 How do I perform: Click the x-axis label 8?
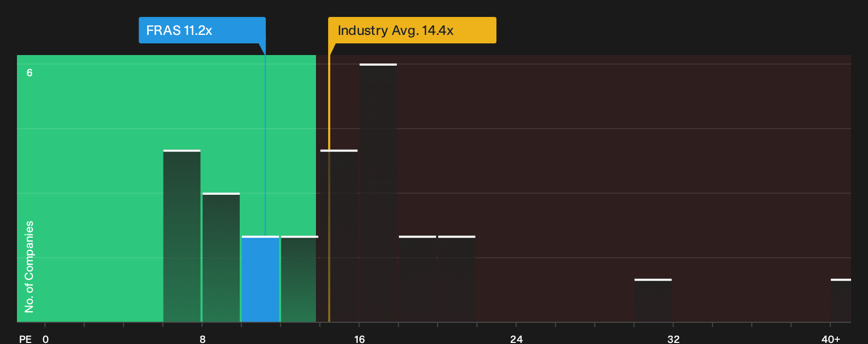[x=203, y=339]
